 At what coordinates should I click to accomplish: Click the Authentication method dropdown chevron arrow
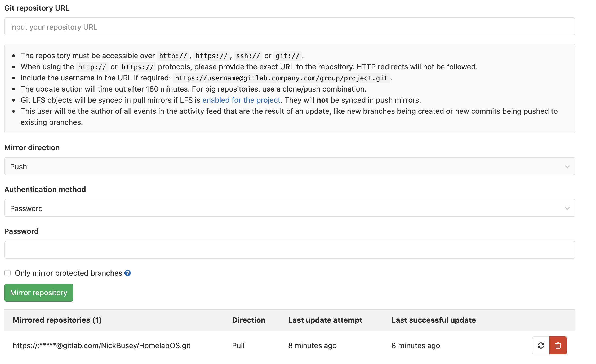coord(567,208)
